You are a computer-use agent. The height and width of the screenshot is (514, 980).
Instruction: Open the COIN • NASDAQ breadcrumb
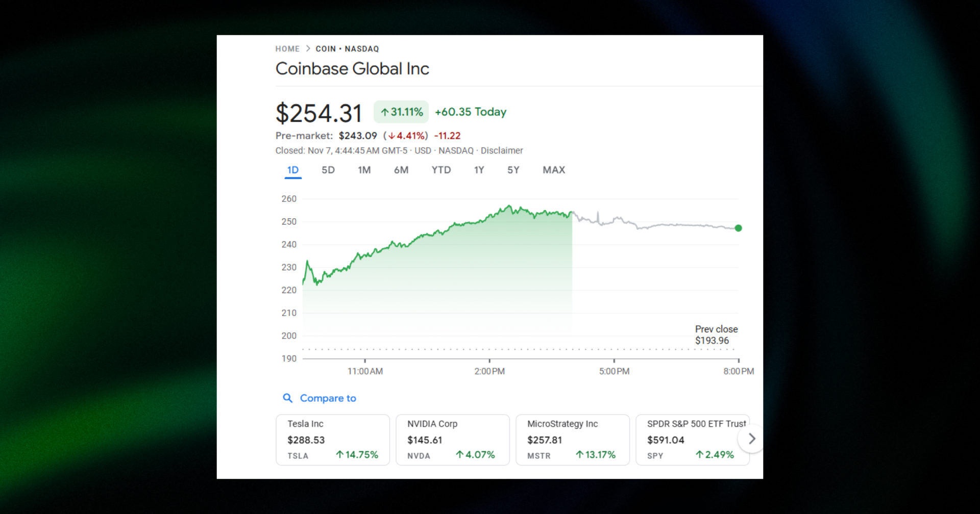click(x=347, y=48)
